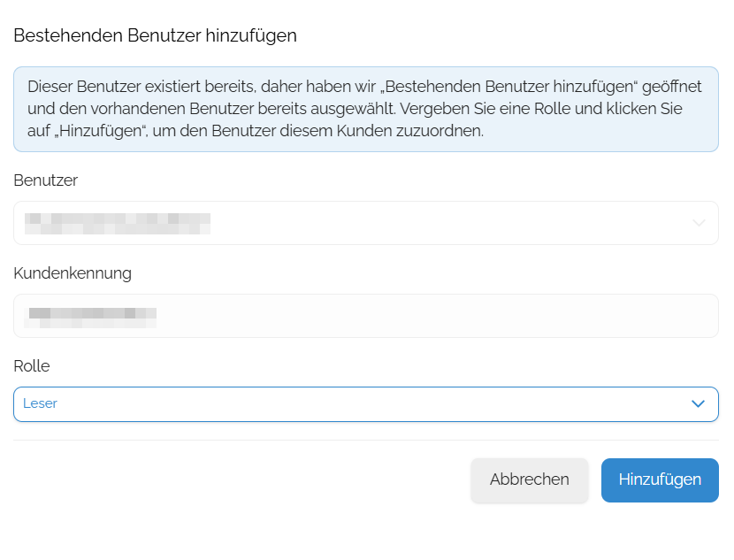Click the blurred value in Kundenkennung field

[x=90, y=318]
